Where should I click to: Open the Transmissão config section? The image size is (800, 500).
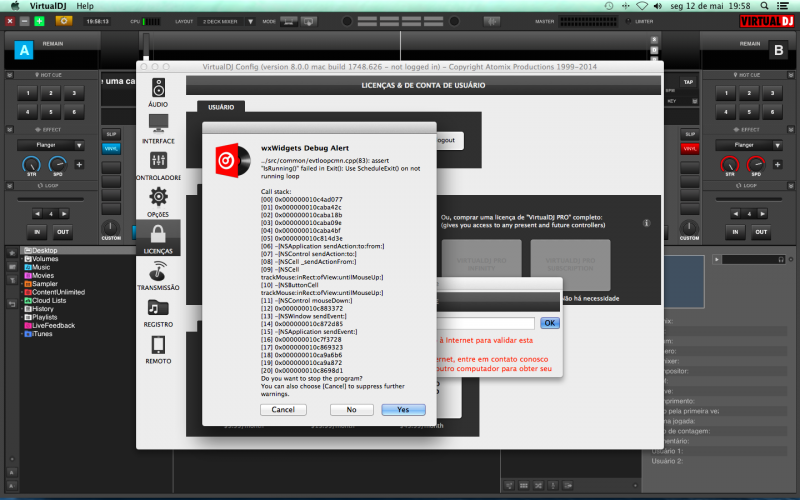[158, 276]
